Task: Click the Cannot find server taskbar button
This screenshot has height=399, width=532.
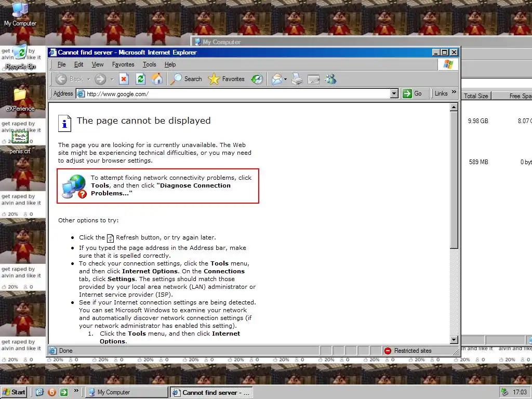Action: click(212, 393)
